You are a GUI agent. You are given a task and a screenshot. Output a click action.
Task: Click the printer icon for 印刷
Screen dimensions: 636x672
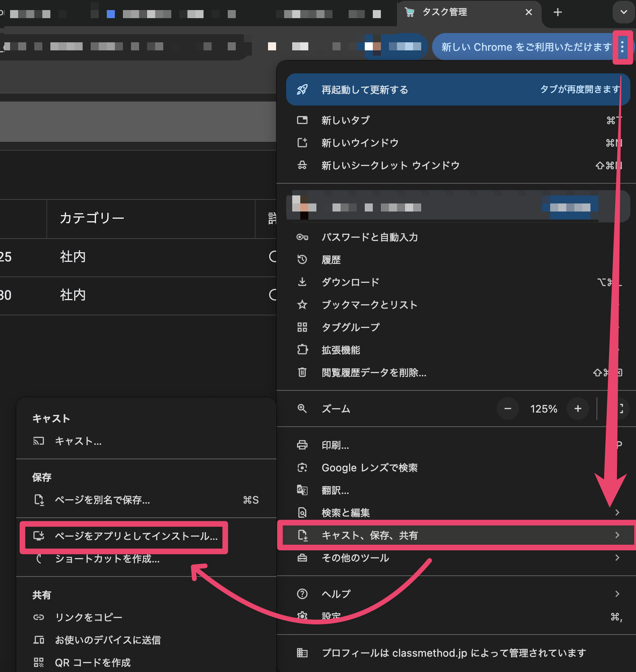302,445
